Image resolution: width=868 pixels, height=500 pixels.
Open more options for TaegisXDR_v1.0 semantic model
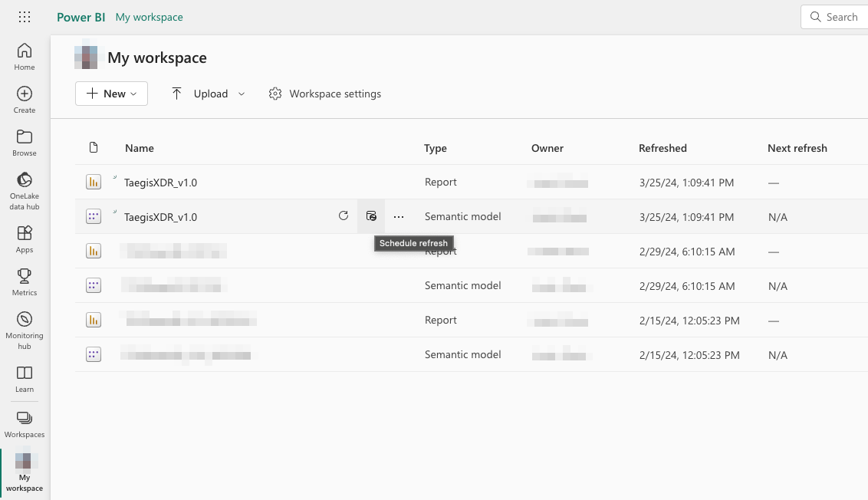point(399,216)
